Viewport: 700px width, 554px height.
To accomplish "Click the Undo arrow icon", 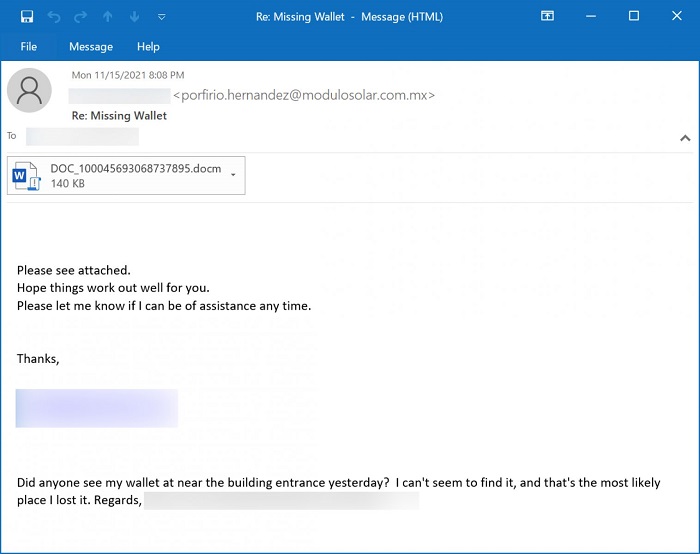I will tap(54, 16).
